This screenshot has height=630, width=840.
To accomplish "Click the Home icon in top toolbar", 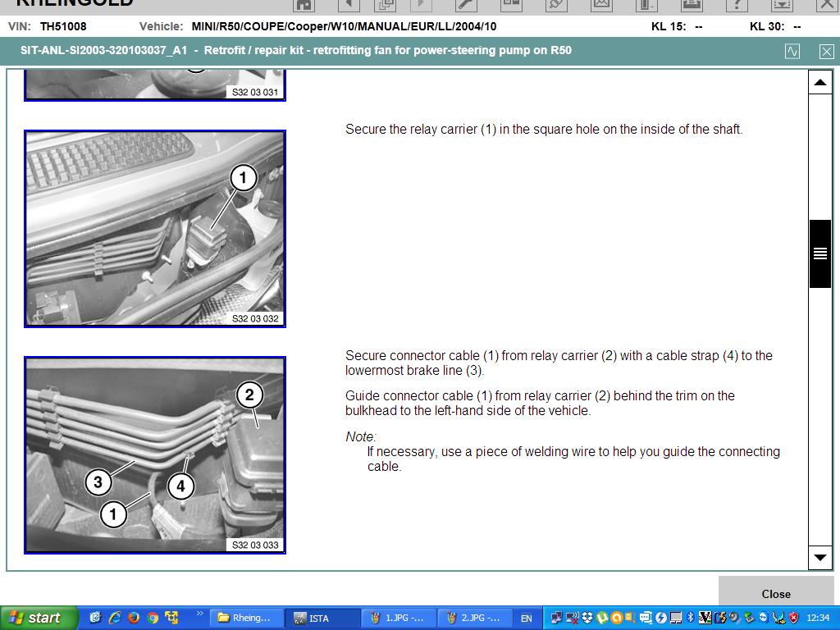I will [x=304, y=4].
